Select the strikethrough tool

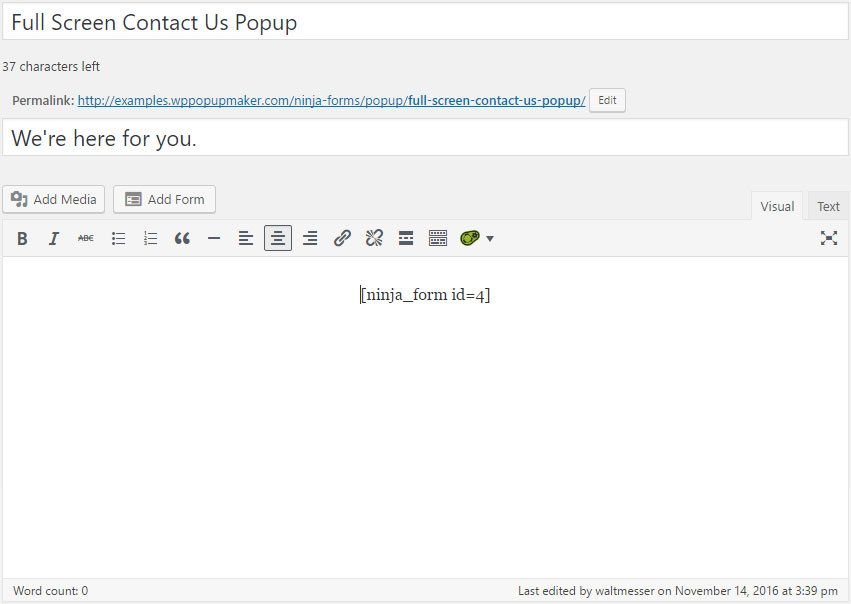pyautogui.click(x=86, y=238)
